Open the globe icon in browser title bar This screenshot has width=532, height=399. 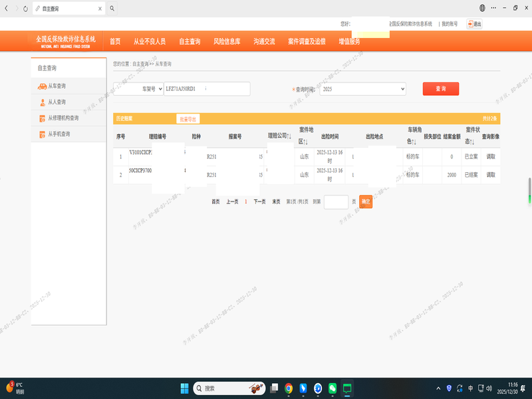click(482, 8)
